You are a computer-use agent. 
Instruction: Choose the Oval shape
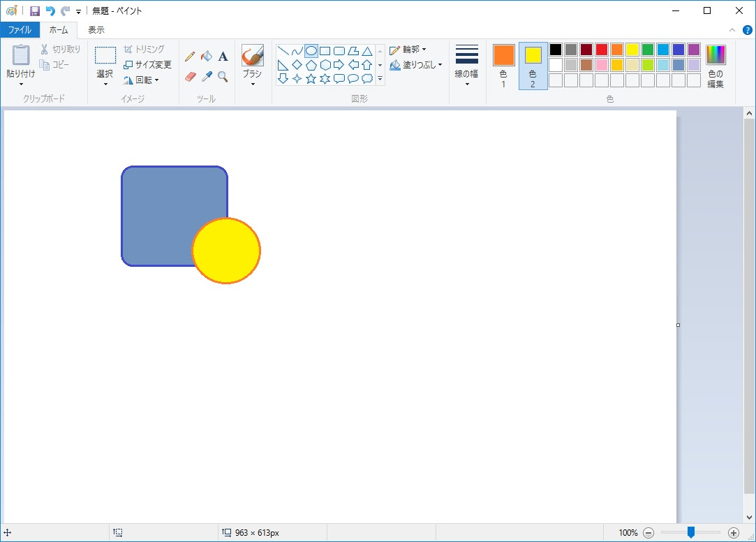coord(311,50)
